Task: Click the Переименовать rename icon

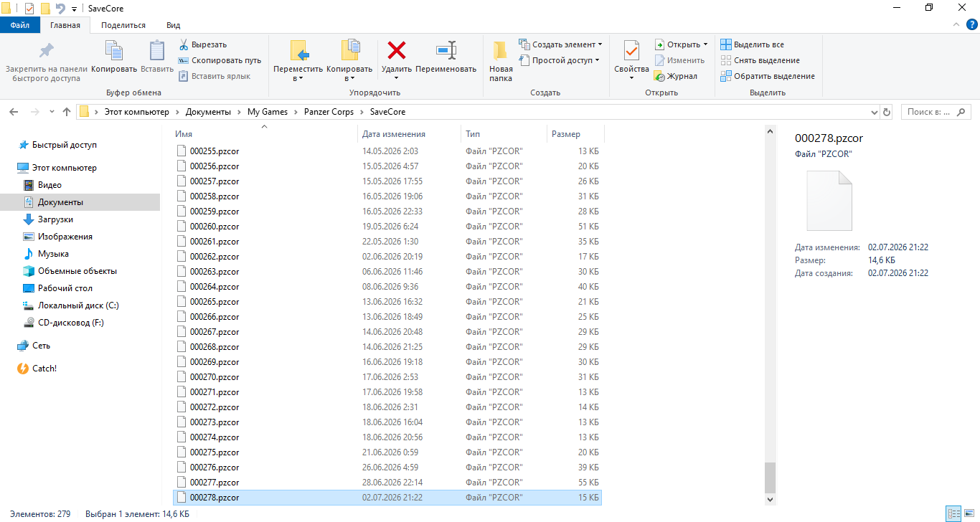Action: 446,50
